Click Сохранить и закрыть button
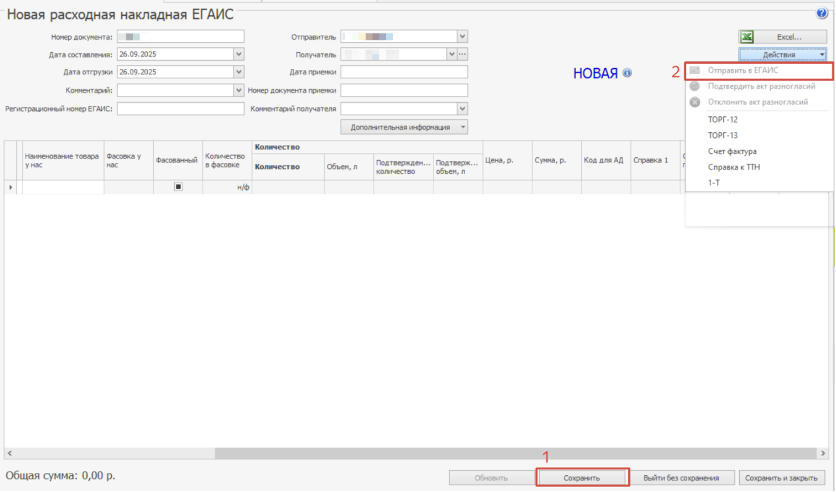836x492 pixels. tap(781, 478)
